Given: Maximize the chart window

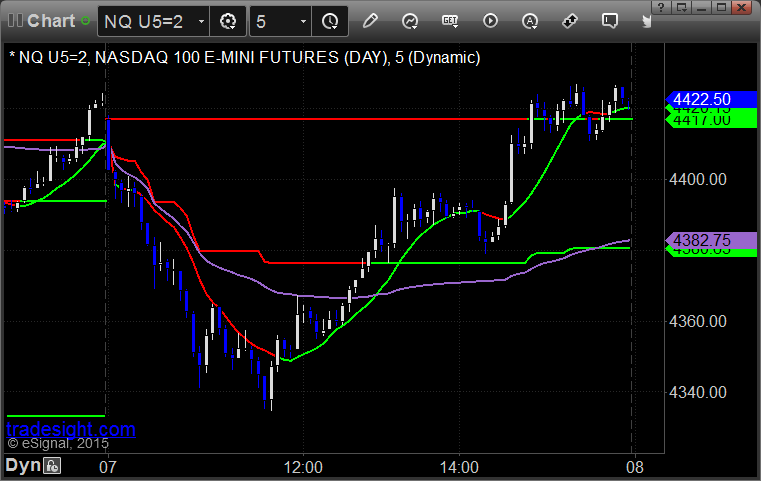Looking at the screenshot, I should point(722,7).
